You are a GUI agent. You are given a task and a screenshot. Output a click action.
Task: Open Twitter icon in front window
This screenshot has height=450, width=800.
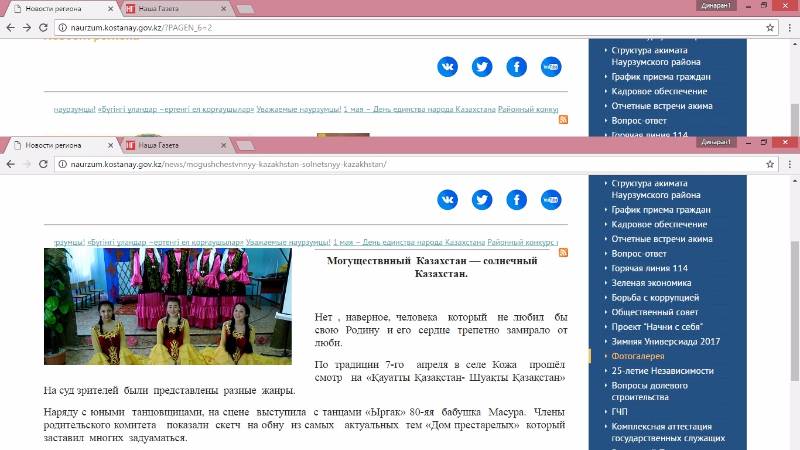coord(482,199)
